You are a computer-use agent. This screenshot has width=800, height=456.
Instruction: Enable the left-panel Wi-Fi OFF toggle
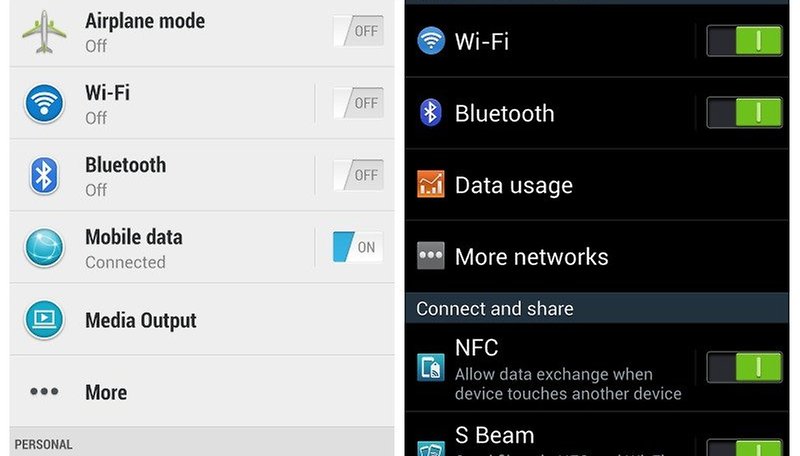(x=358, y=103)
